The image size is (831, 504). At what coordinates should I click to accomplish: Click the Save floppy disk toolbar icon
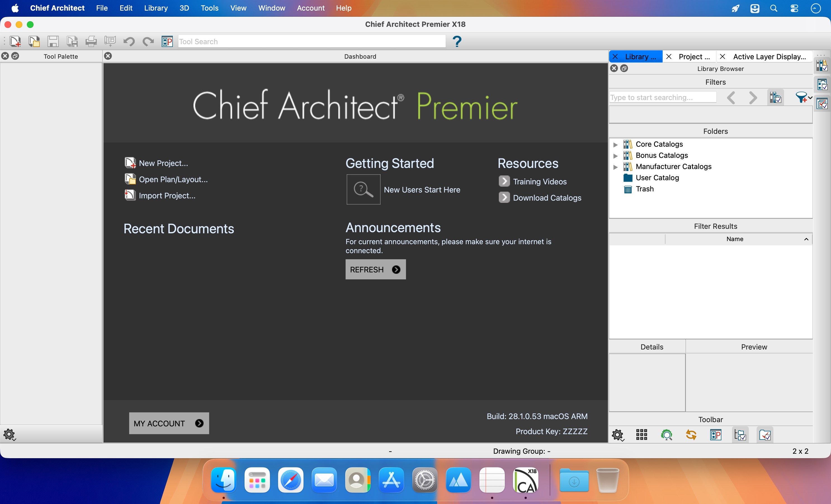pyautogui.click(x=53, y=41)
